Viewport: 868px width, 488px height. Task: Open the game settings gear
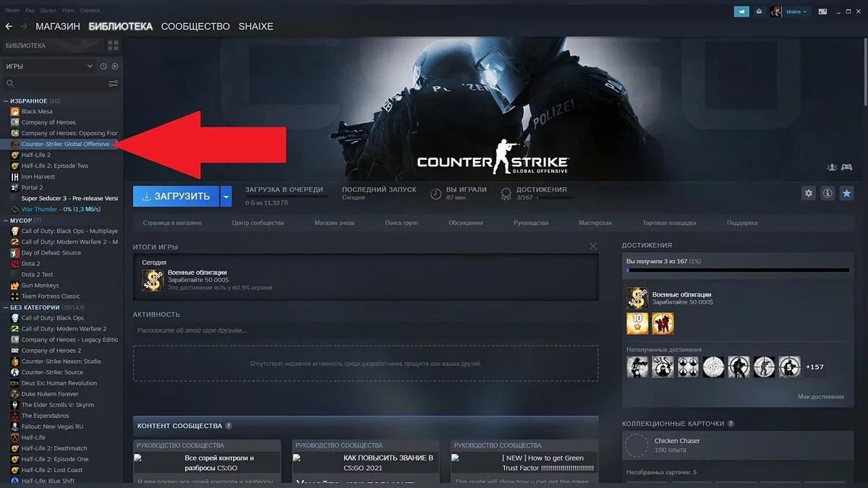click(x=809, y=193)
